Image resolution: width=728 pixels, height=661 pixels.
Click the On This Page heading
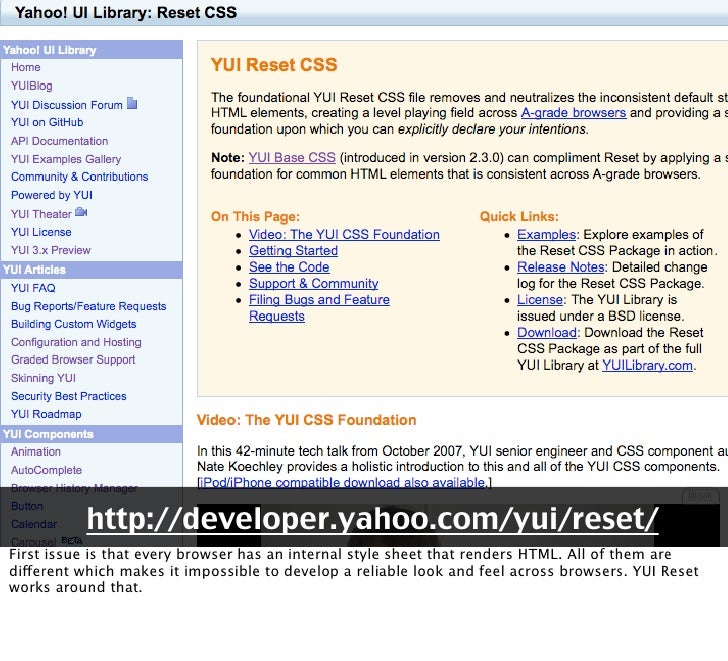point(255,216)
